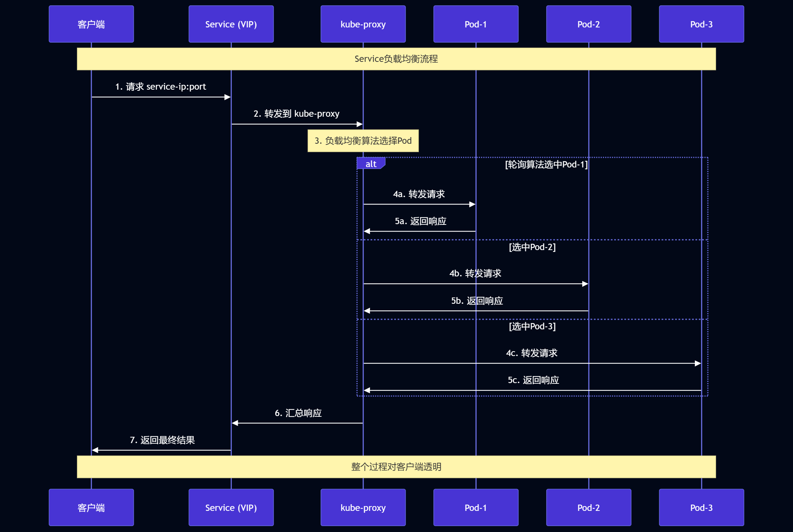
Task: Select the 选中Pod-3 condition label
Action: coord(532,326)
